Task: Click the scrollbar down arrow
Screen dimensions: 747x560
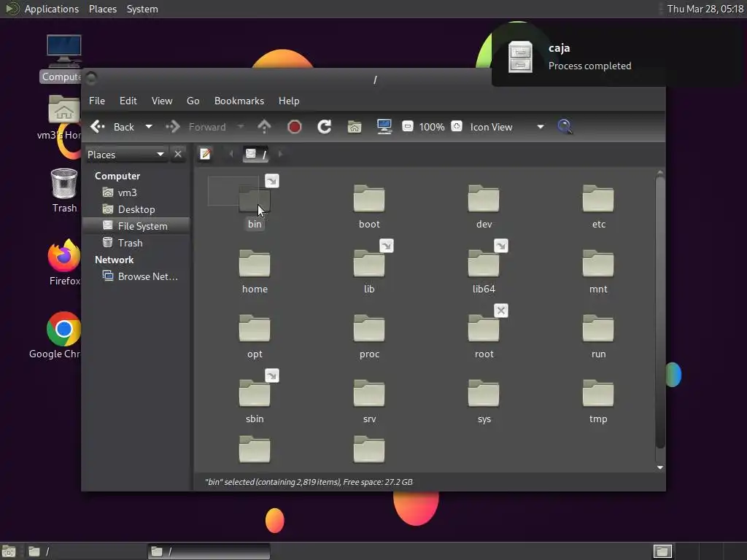Action: click(x=659, y=467)
